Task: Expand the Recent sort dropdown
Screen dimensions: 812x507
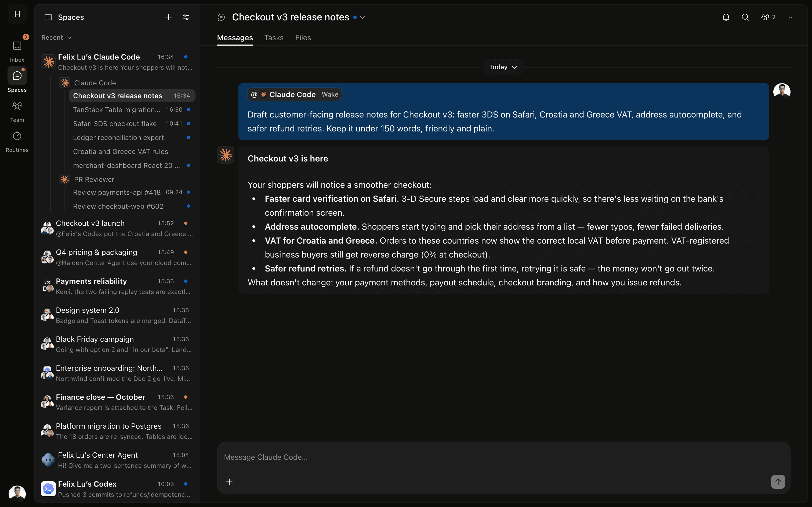Action: 56,38
